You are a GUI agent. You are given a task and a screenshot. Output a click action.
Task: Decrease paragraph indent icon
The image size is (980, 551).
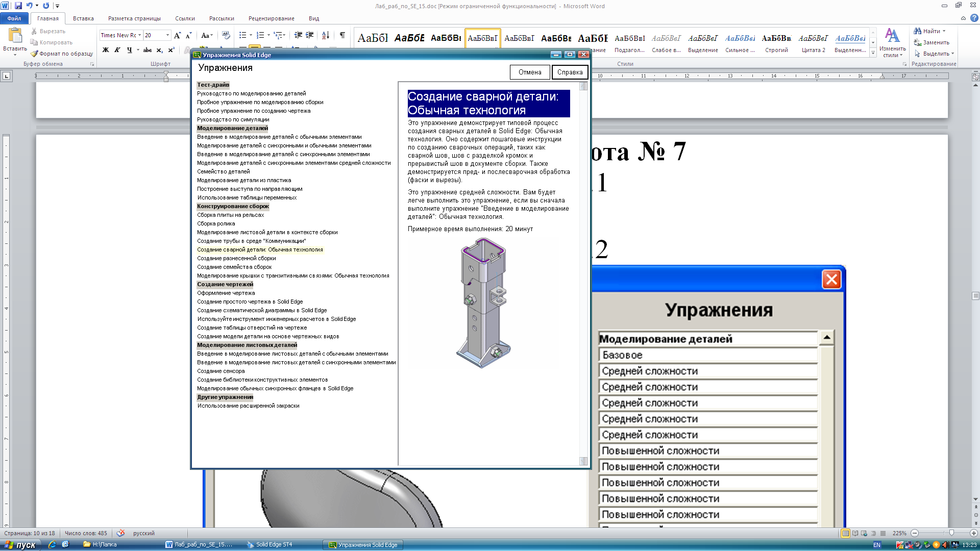[298, 35]
